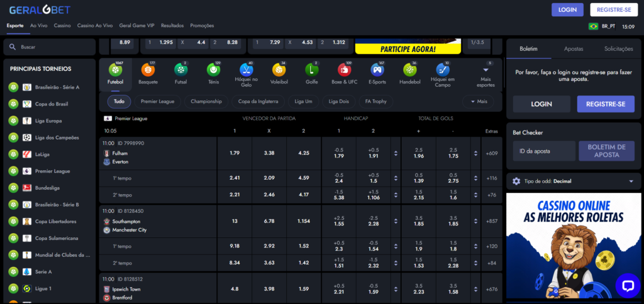The width and height of the screenshot is (644, 304).
Task: Toggle the Championship filter chip
Action: pos(206,101)
